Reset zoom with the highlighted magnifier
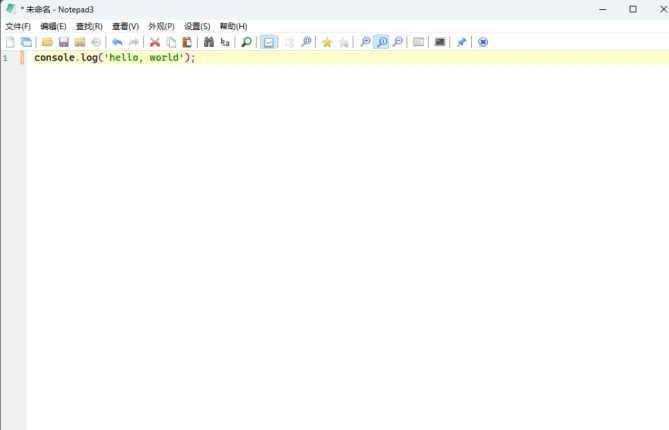 (x=381, y=42)
